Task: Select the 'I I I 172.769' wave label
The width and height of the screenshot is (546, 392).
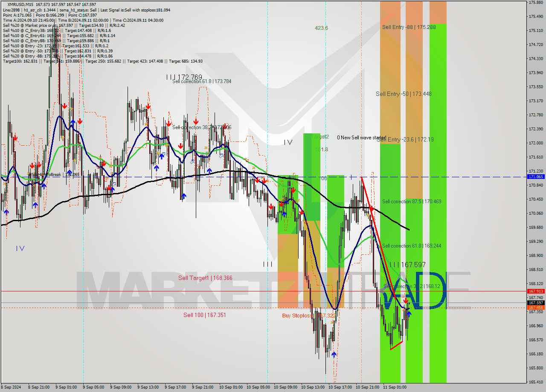Action: [184, 77]
